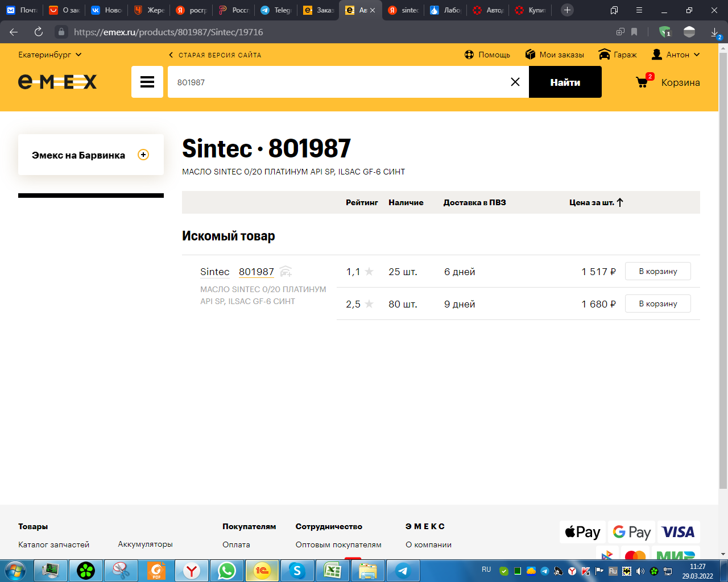Open the shopping cart icon

pos(642,82)
